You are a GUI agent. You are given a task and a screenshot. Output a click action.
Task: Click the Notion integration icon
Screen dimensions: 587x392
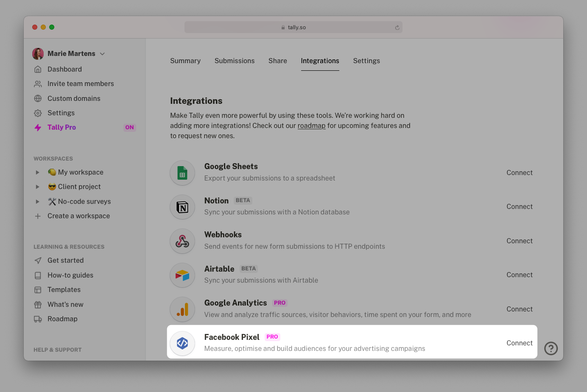[x=182, y=207]
